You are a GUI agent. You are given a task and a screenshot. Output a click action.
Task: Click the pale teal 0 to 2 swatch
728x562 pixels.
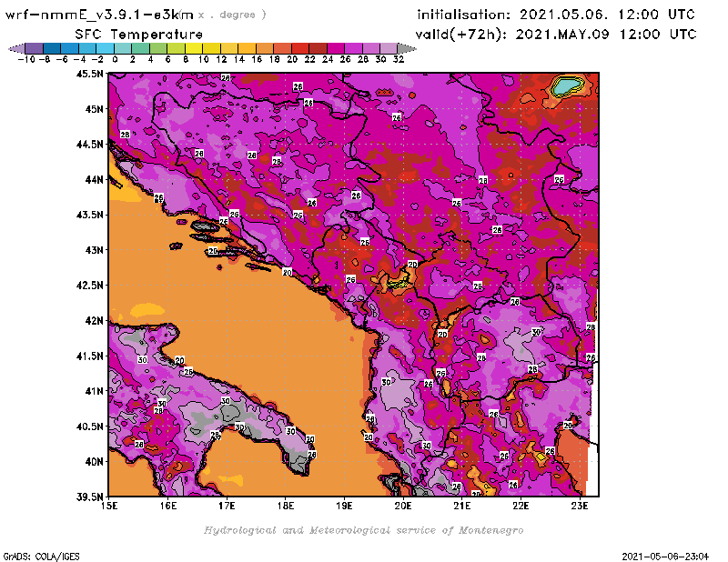click(x=123, y=48)
